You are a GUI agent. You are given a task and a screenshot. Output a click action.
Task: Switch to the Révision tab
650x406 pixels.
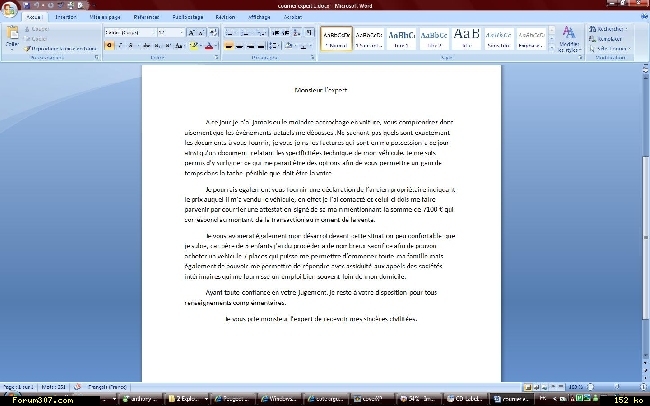(x=226, y=17)
